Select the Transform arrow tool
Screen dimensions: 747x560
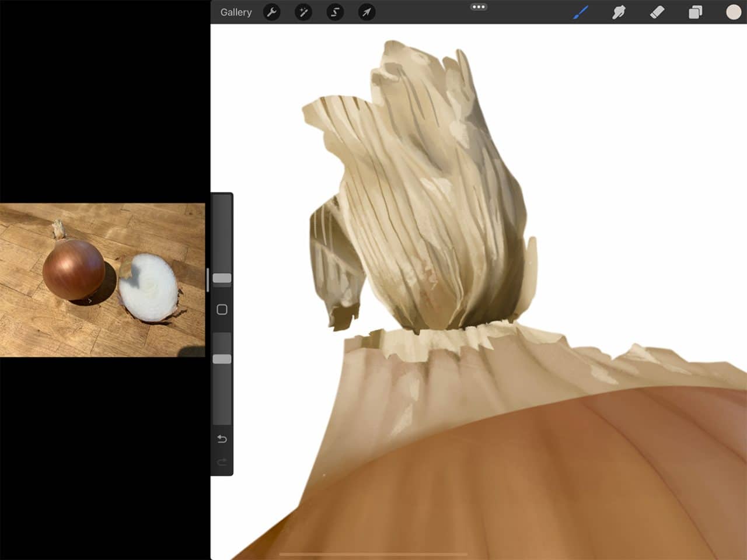pyautogui.click(x=366, y=12)
